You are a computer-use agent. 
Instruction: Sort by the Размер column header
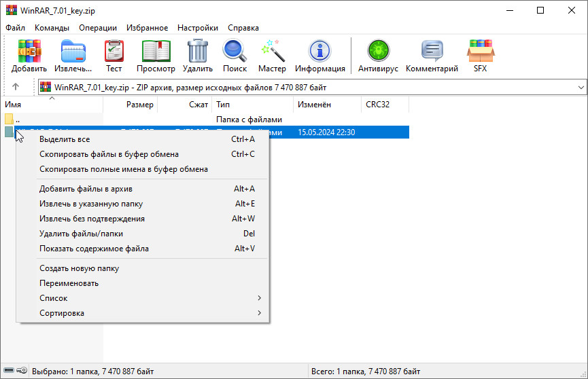click(x=130, y=105)
